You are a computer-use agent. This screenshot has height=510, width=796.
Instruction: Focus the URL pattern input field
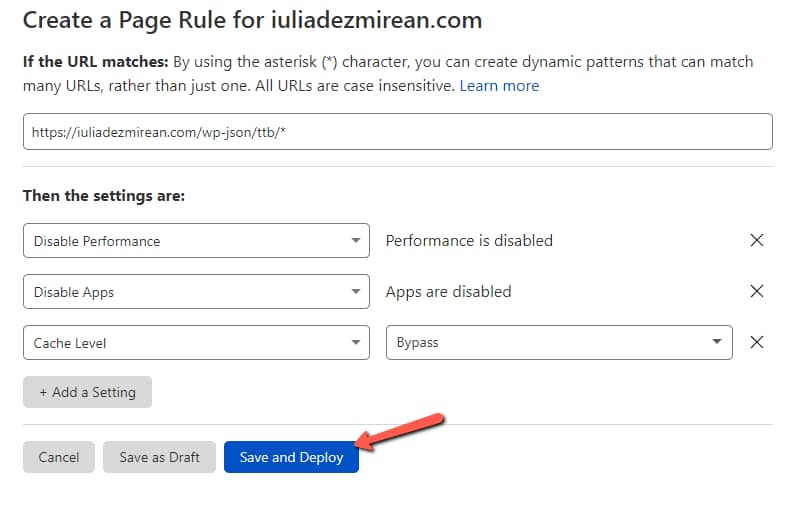(x=397, y=132)
